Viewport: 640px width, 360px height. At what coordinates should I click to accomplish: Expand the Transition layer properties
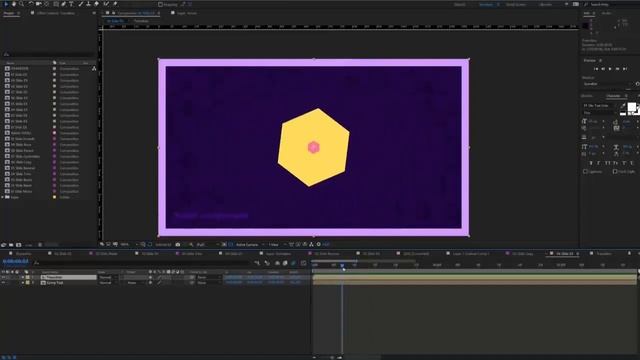(x=22, y=277)
